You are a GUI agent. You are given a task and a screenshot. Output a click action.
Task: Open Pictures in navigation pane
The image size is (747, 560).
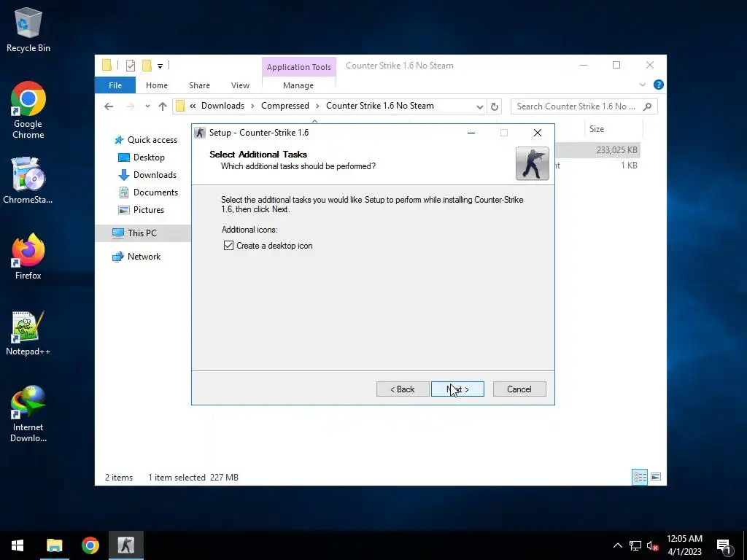pyautogui.click(x=141, y=210)
